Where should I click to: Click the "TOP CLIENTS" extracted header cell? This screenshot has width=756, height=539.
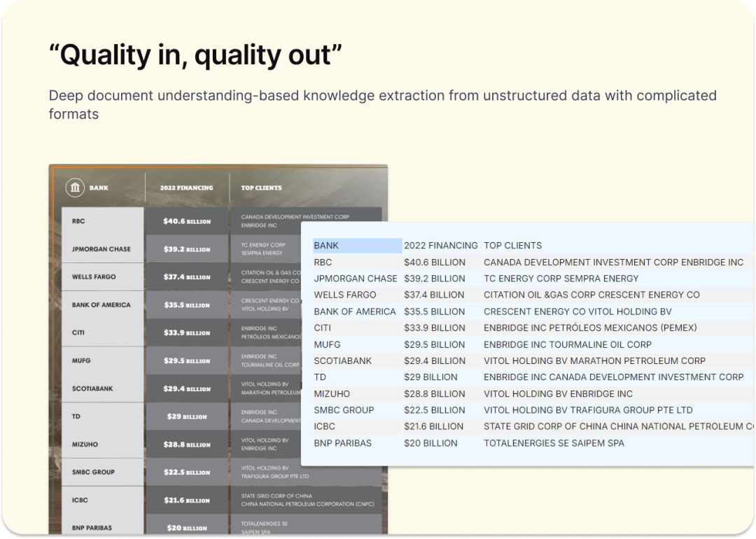click(x=512, y=246)
